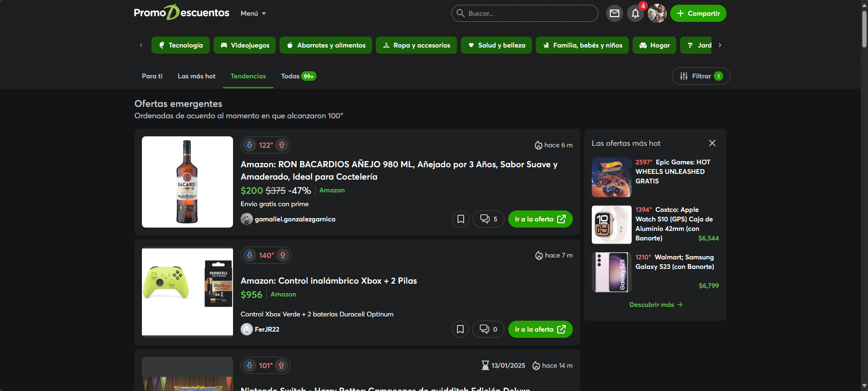The image size is (868, 391).
Task: Go to the Xbox controller offer
Action: (x=541, y=329)
